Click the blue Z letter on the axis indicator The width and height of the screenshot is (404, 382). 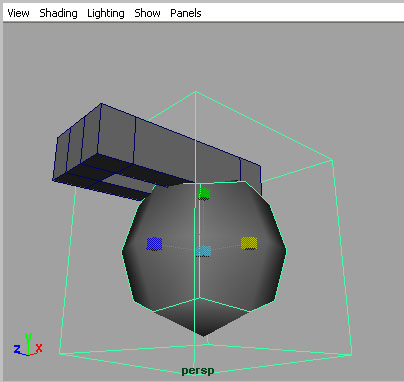coord(17,349)
